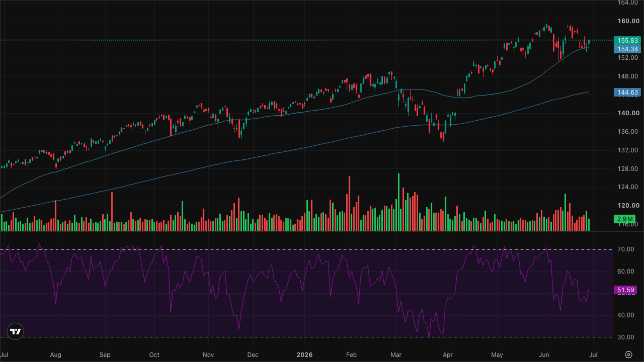
Task: Click the Dec label on time axis
Action: click(253, 355)
